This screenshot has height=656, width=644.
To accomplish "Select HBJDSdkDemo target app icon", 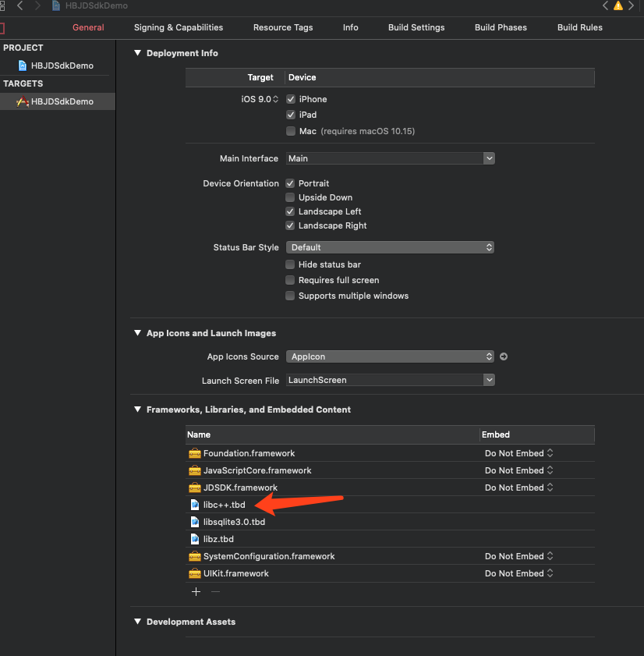I will [x=23, y=101].
